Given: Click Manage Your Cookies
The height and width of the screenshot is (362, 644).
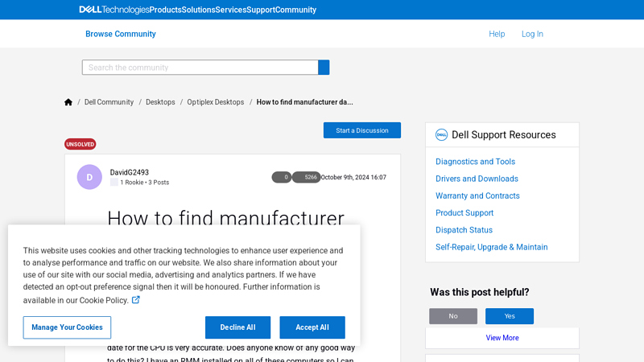Looking at the screenshot, I should (x=67, y=327).
